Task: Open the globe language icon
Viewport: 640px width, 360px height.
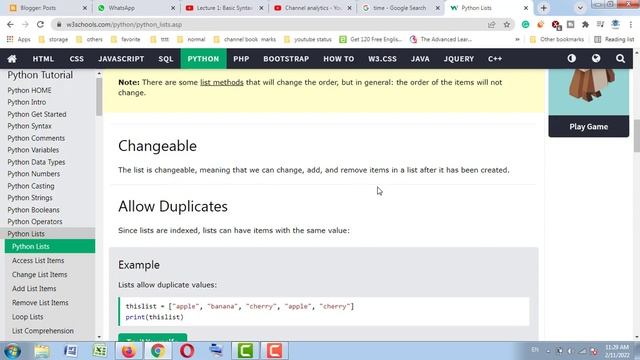Action: (596, 58)
